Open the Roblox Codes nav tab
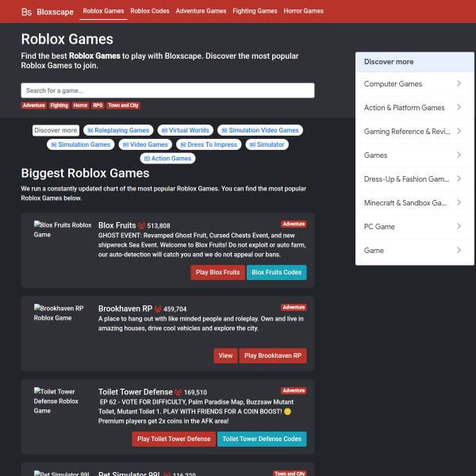476x476 pixels. coord(150,11)
